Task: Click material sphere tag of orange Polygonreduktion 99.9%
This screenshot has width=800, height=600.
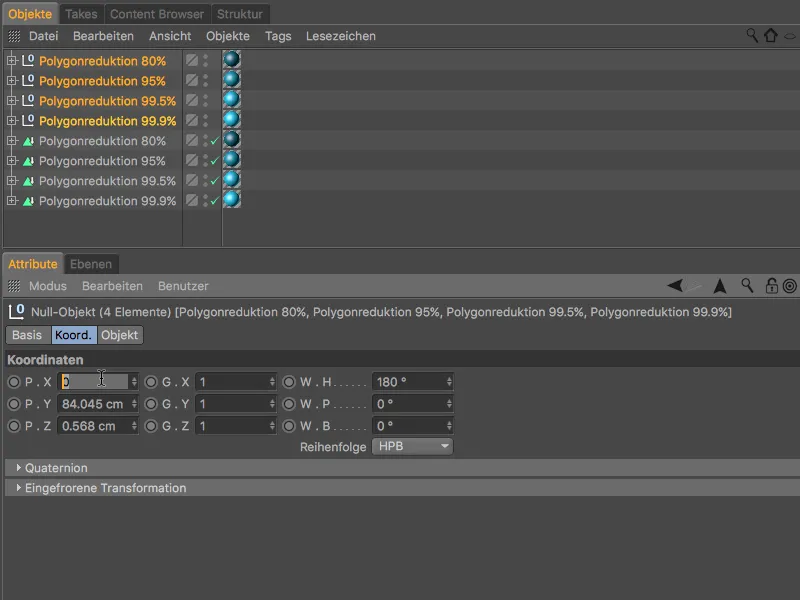Action: point(232,119)
